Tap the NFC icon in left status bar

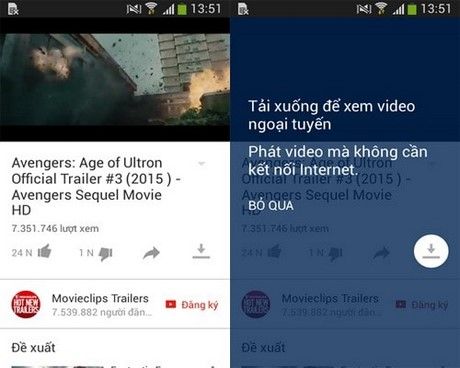tap(134, 9)
